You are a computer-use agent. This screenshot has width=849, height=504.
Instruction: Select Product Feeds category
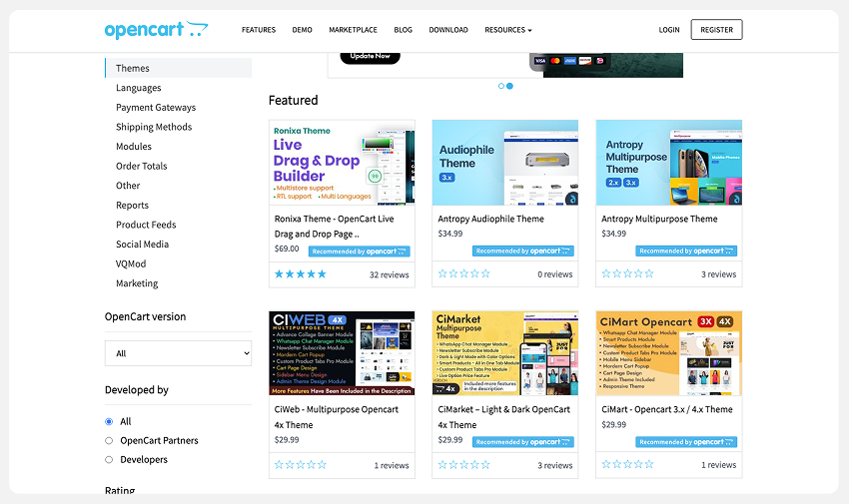146,225
